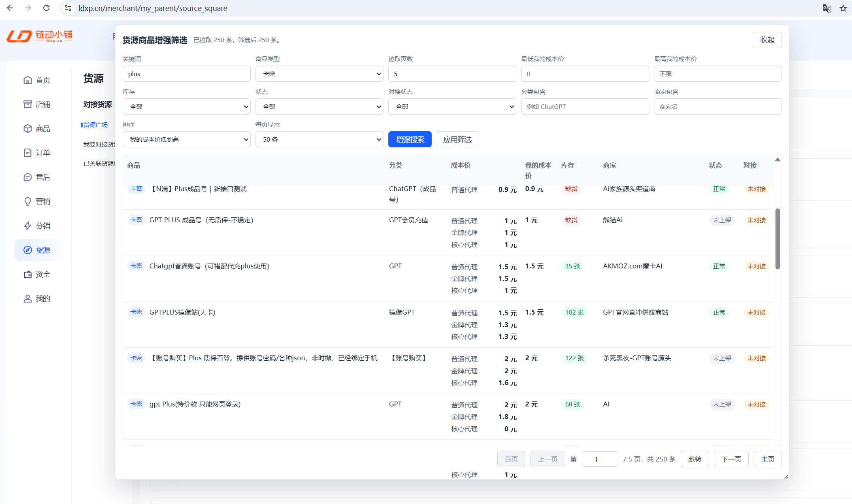The height and width of the screenshot is (504, 852).
Task: Click the scroll-up arrow of the table
Action: (777, 159)
